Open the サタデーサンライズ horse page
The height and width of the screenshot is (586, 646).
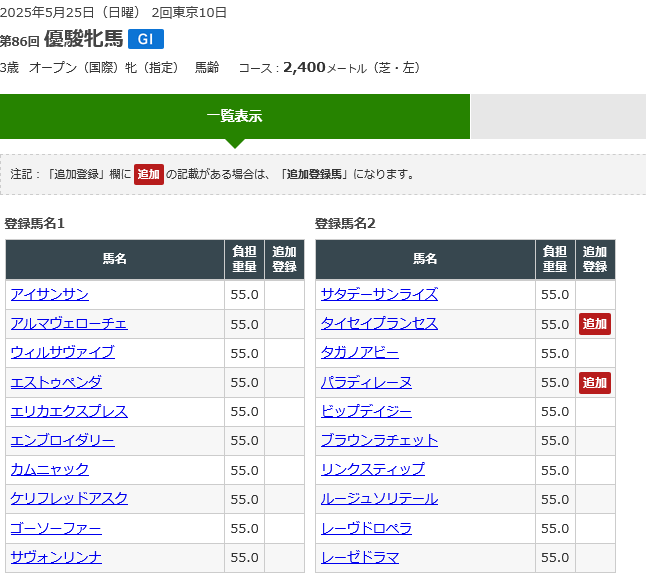[x=379, y=294]
